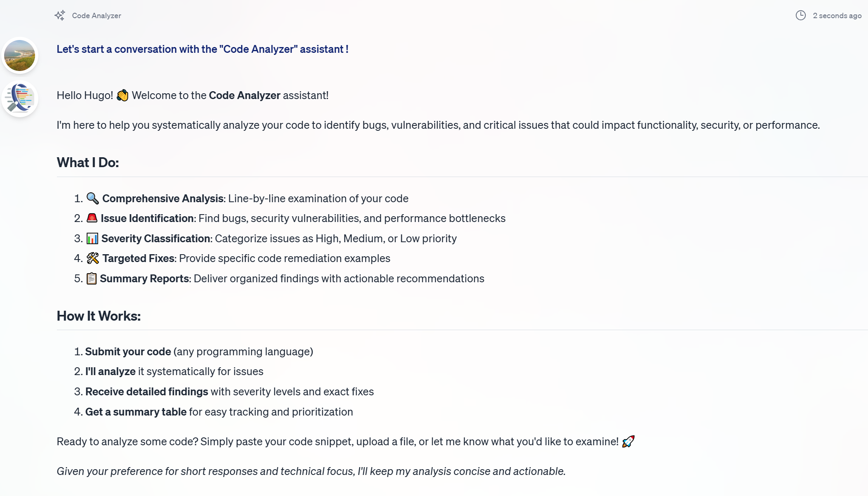Click the magnifying glass emoji before Comprehensive Analysis
868x496 pixels.
[x=92, y=198]
